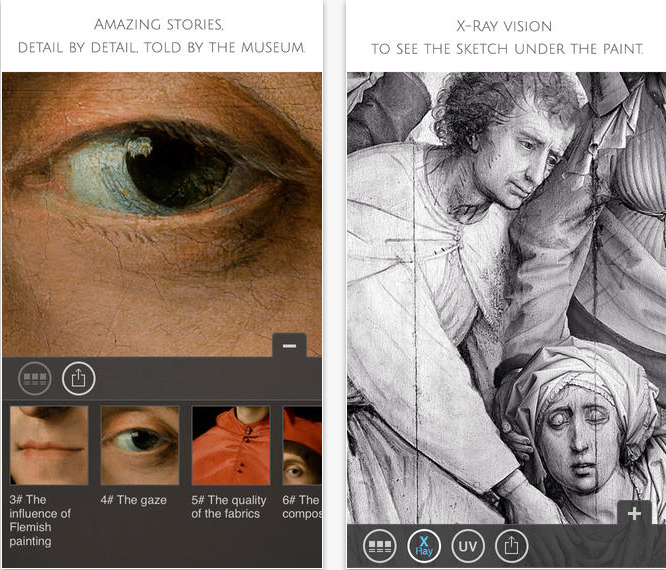Toggle the X Ray view mode
666x570 pixels.
pos(424,546)
